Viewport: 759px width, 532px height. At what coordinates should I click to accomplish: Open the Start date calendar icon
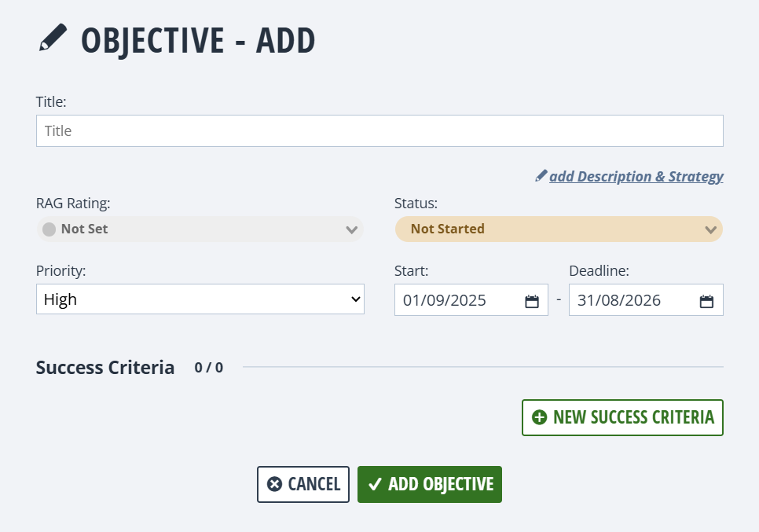coord(532,301)
